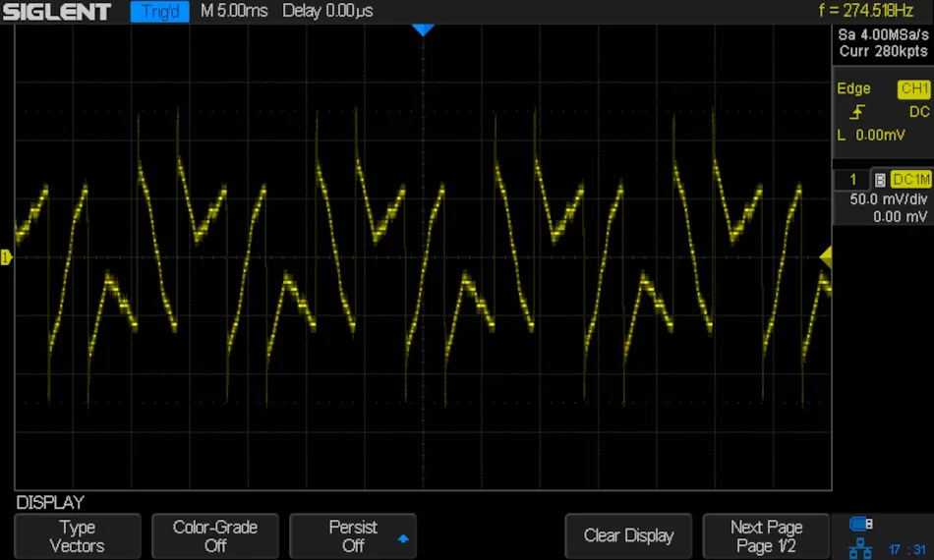Click the f = 274.518Hz frequency readout
Screen dimensions: 934x560
pos(865,11)
